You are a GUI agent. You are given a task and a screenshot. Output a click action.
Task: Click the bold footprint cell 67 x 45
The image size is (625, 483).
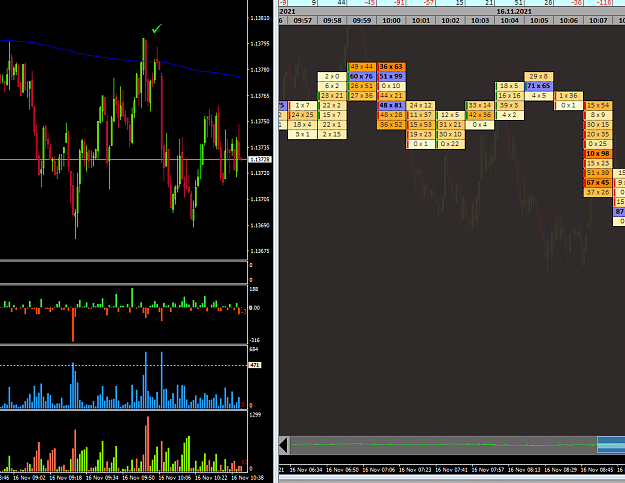coord(597,183)
